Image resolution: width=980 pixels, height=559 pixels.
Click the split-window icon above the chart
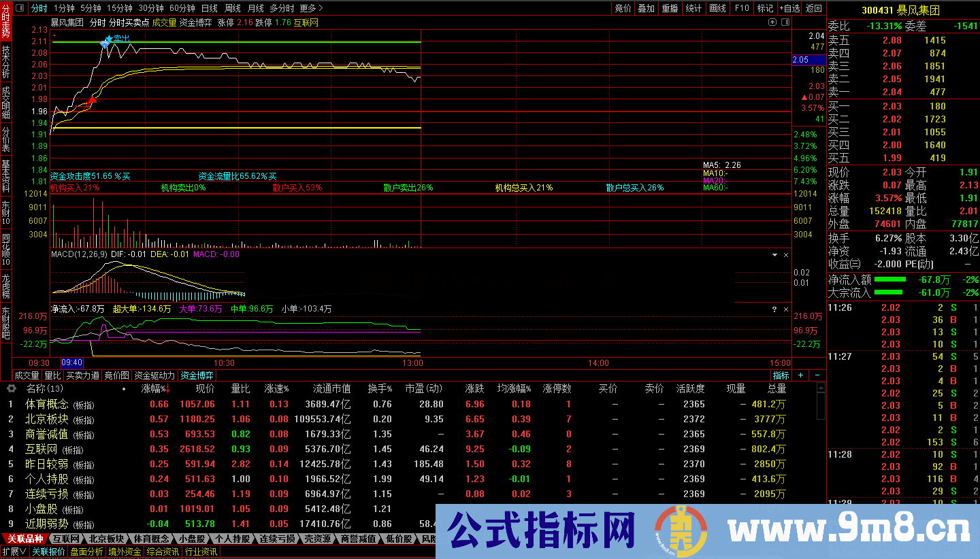coord(786,22)
